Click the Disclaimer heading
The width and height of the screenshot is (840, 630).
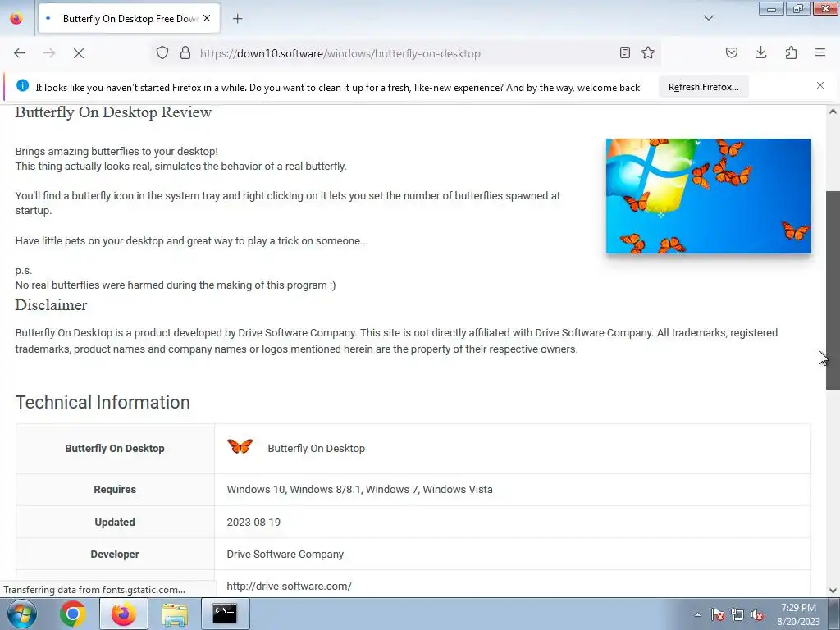(x=51, y=305)
